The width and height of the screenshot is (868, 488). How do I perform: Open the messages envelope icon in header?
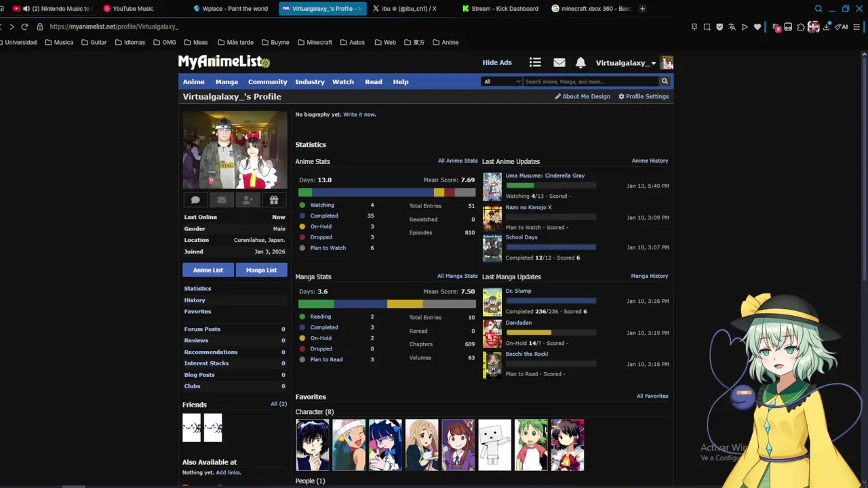click(559, 62)
